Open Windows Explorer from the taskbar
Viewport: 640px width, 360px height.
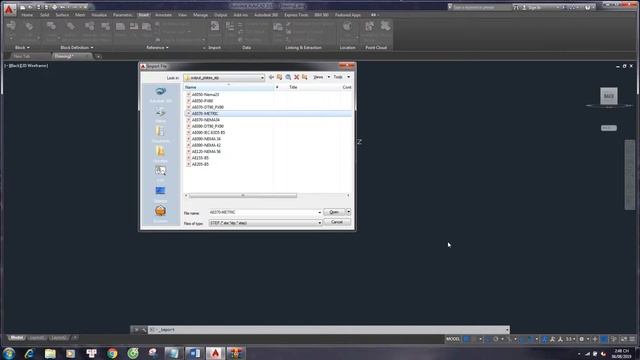click(x=50, y=353)
